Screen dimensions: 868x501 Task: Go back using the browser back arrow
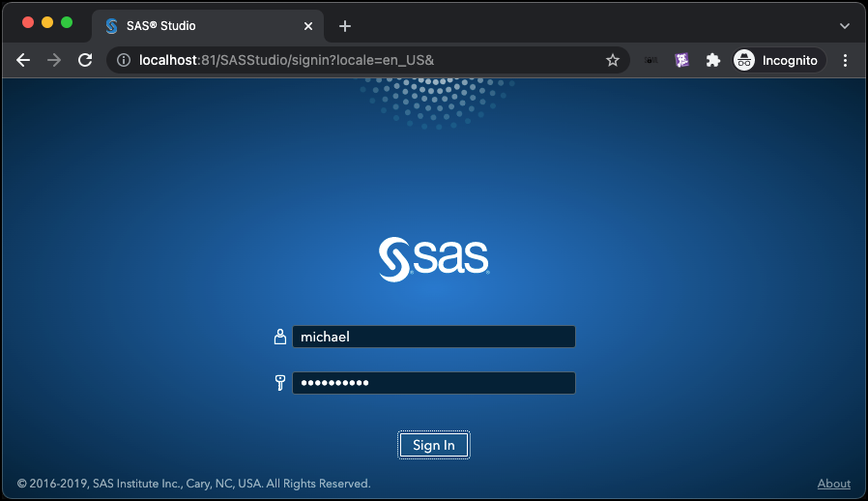pyautogui.click(x=23, y=60)
